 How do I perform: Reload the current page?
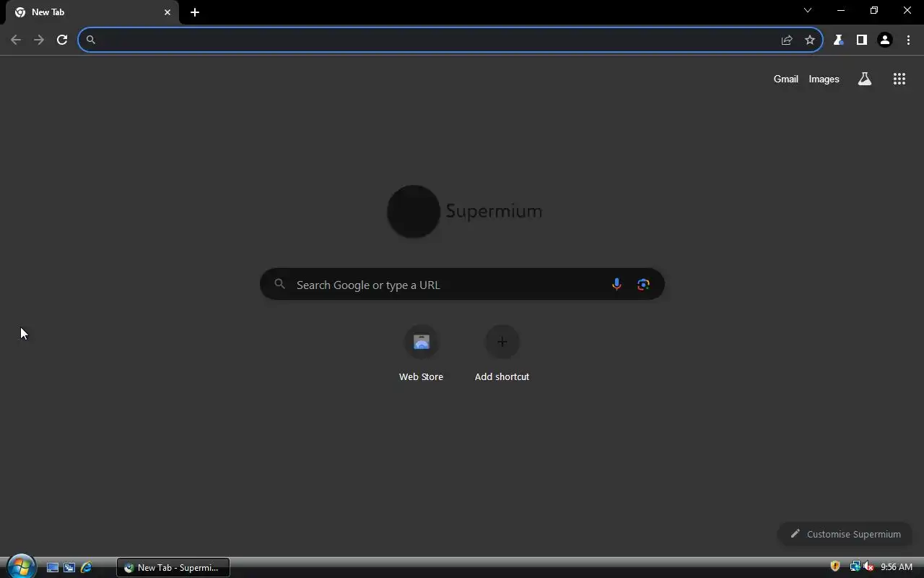(62, 40)
